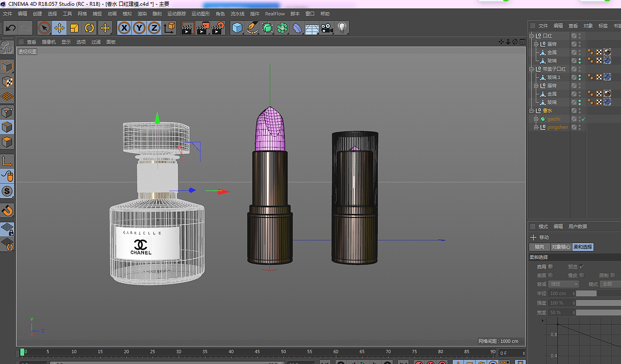Enable the 启用 checkbox
621x364 pixels.
[x=550, y=266]
